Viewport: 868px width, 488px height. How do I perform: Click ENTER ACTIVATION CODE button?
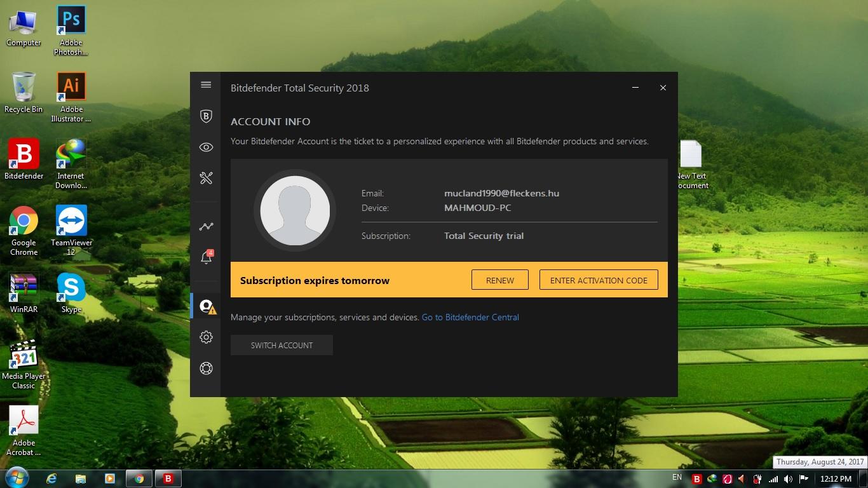599,280
